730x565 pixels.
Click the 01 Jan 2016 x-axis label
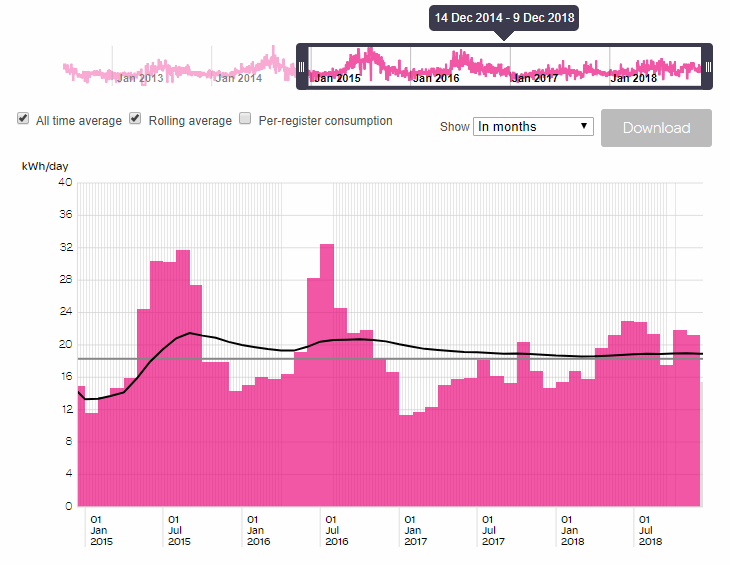pos(258,530)
